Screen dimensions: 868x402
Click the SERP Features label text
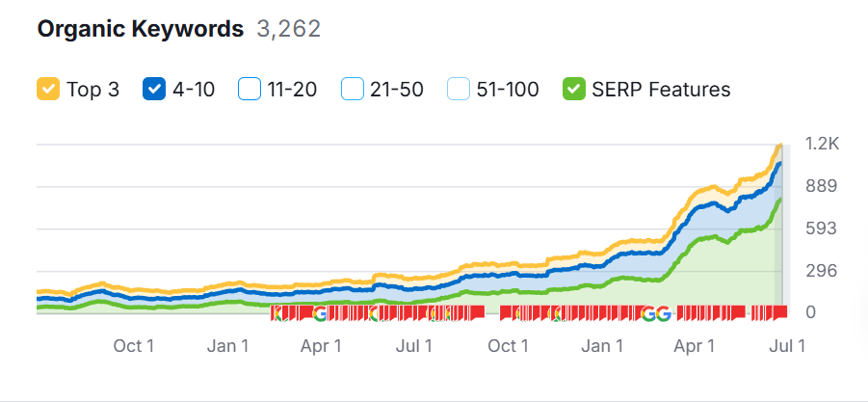(x=661, y=90)
